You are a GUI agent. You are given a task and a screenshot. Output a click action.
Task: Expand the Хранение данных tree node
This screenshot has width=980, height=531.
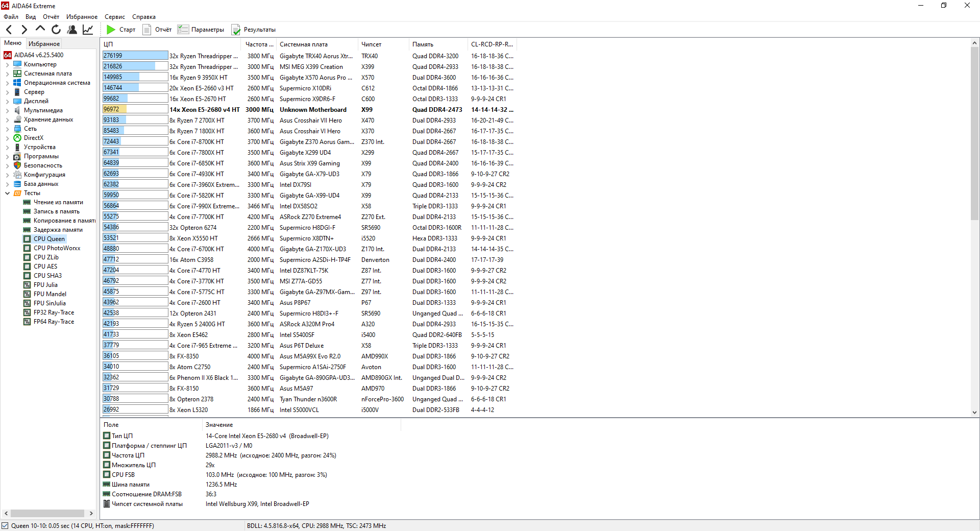click(7, 120)
